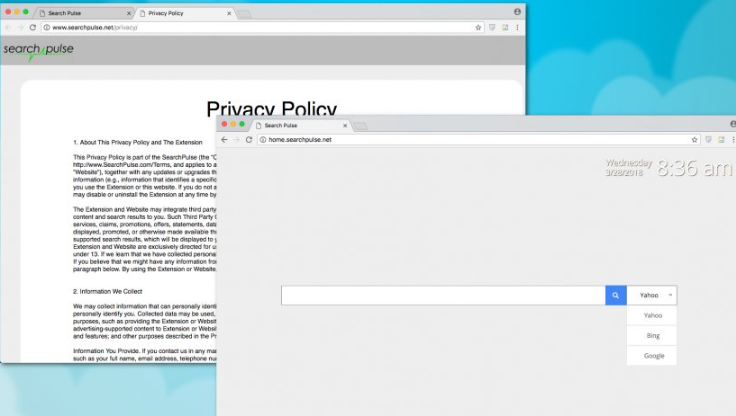This screenshot has height=416, width=736.
Task: Click '1. About This Privacy Policy and The Extension'
Action: click(x=138, y=142)
